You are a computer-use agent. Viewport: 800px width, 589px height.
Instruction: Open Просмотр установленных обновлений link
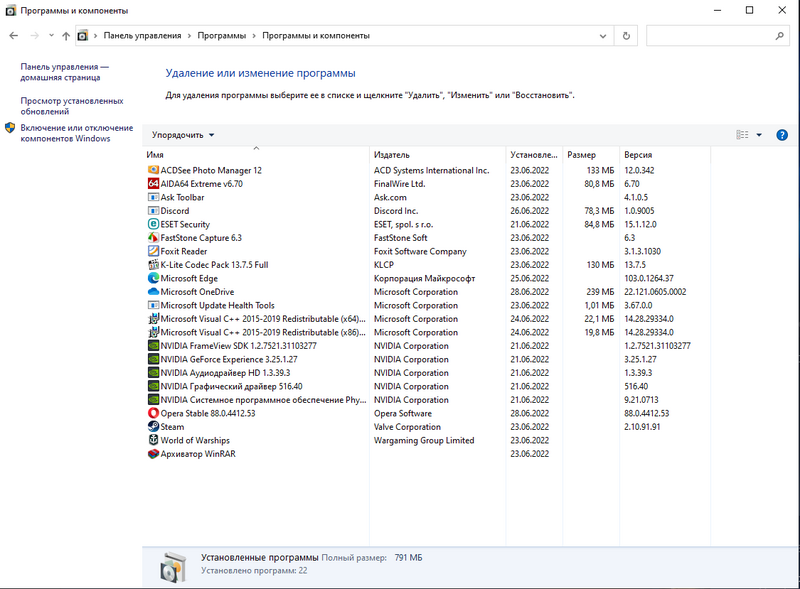72,106
